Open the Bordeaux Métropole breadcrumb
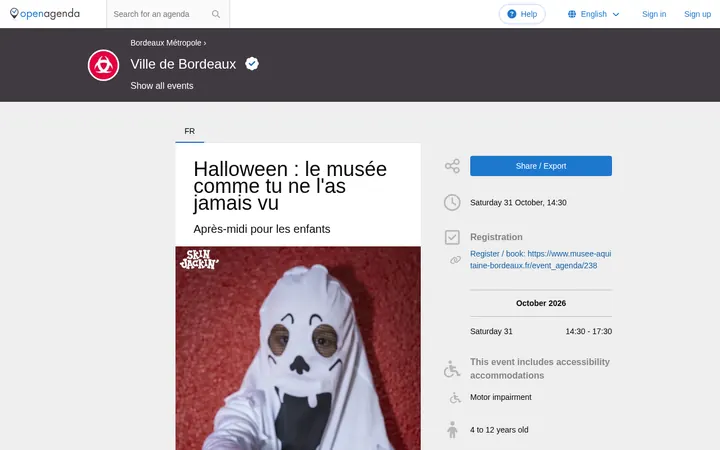The height and width of the screenshot is (450, 720). (166, 43)
